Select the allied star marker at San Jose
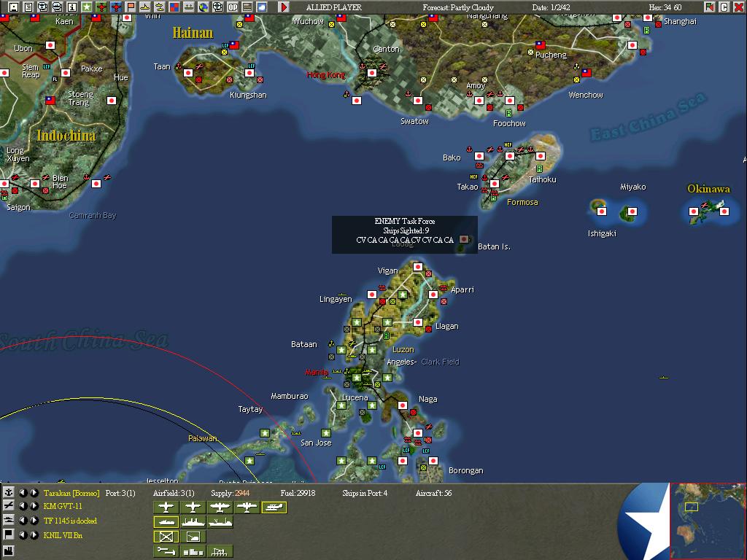This screenshot has height=560, width=747. coord(326,433)
